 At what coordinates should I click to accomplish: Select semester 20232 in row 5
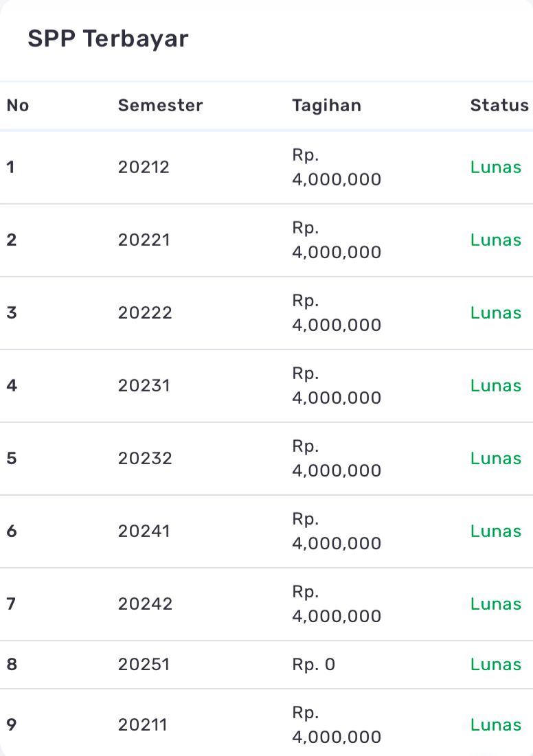click(144, 459)
